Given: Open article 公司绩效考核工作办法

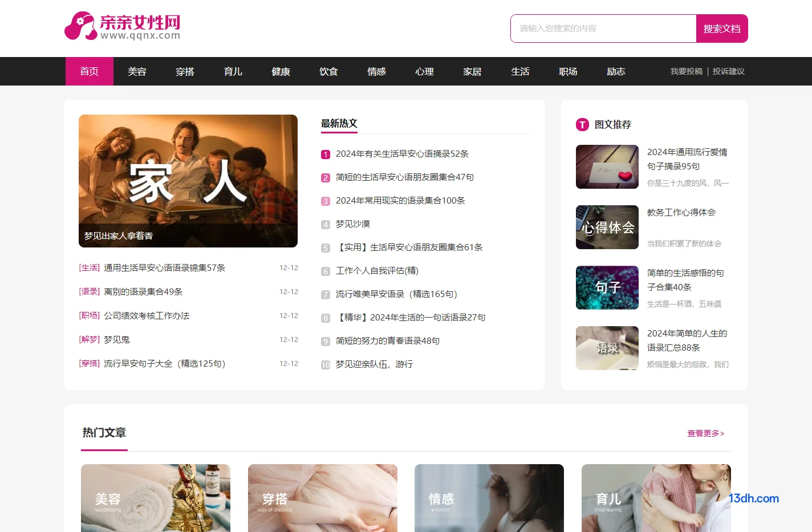Looking at the screenshot, I should pos(147,316).
